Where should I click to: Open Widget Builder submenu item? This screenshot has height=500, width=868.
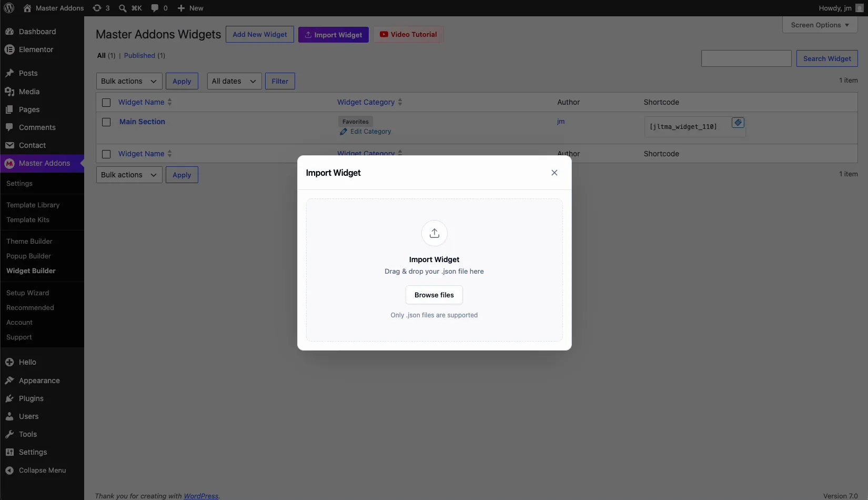tap(31, 271)
